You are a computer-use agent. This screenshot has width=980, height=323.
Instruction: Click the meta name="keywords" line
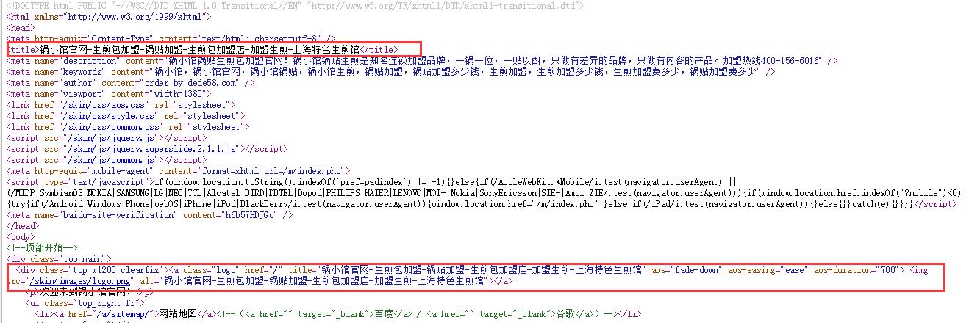tap(390, 72)
